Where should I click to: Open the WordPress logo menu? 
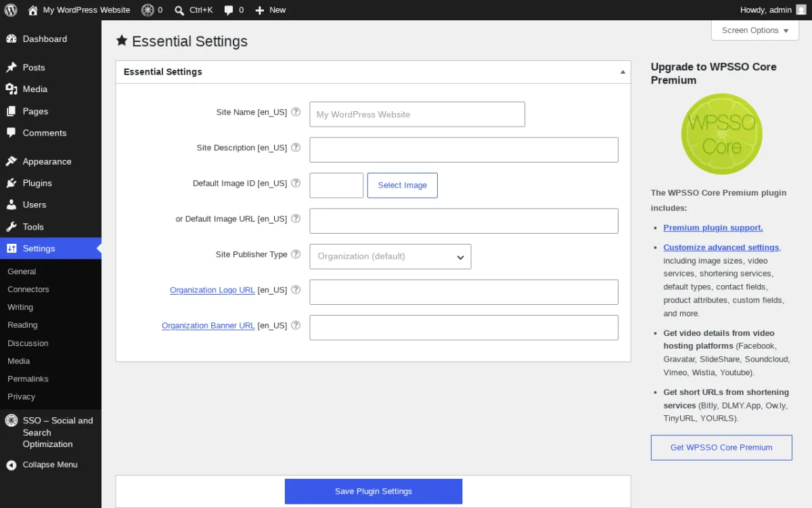[10, 10]
